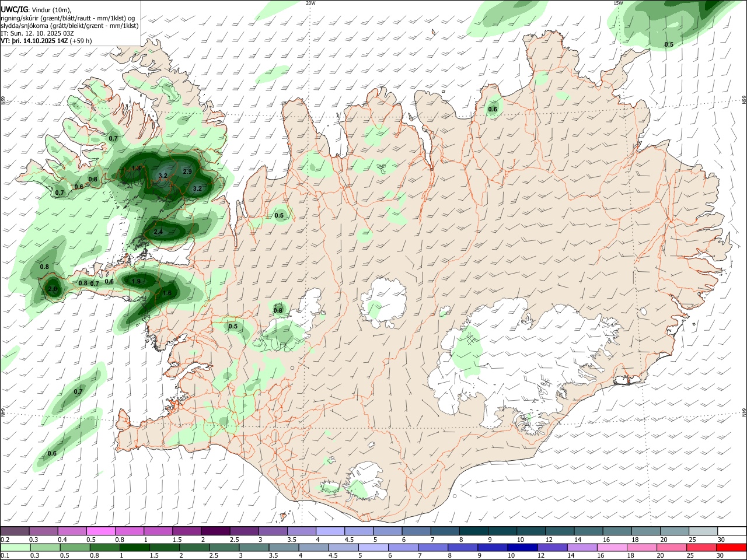
Task: Click the palest green swatch between 0.1 and 0.3 in the lower legend
Action: click(x=15, y=547)
